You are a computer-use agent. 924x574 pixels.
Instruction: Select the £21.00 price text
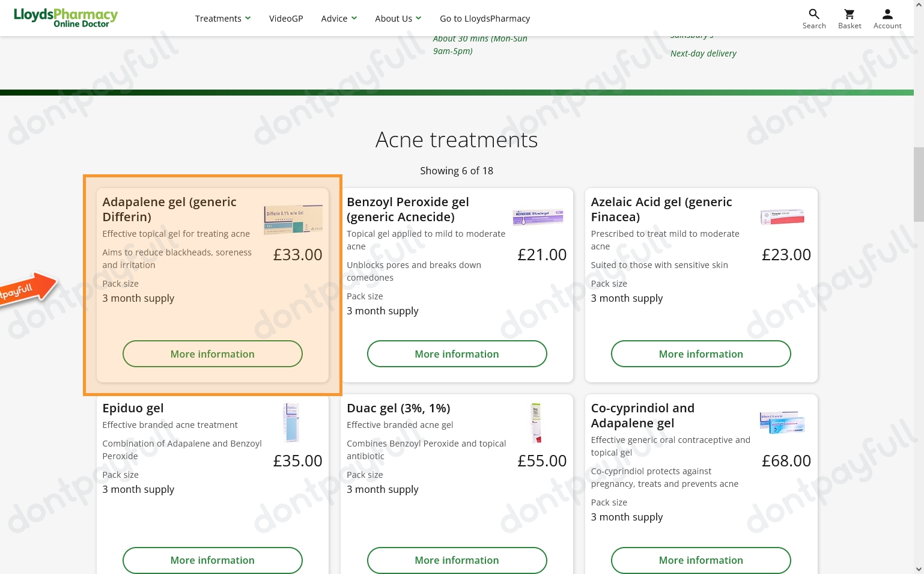tap(542, 255)
